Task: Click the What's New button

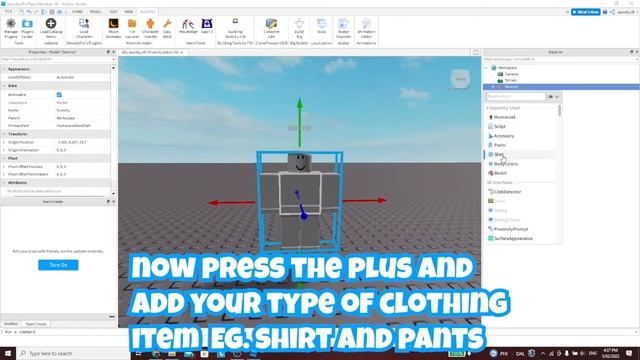Action: click(x=586, y=12)
